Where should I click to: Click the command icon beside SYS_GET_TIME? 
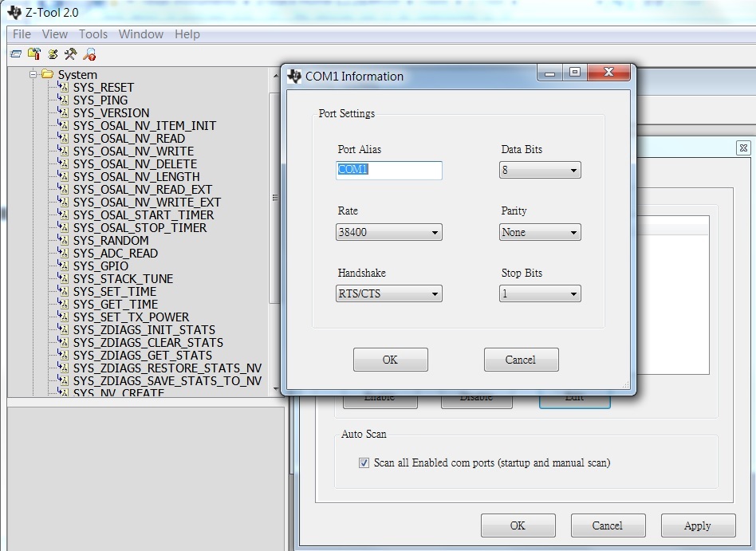click(64, 304)
